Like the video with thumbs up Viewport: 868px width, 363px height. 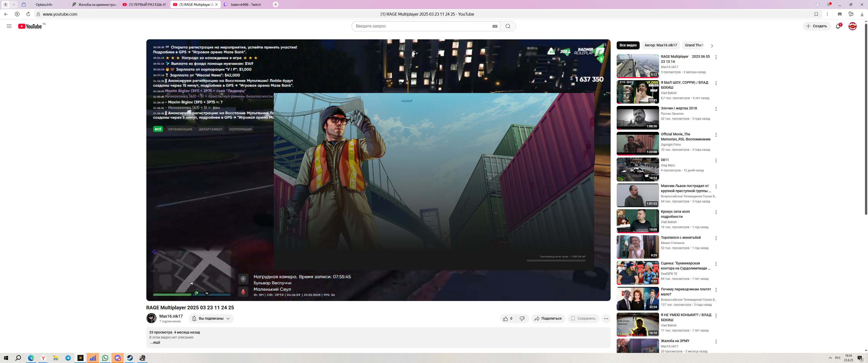point(507,319)
